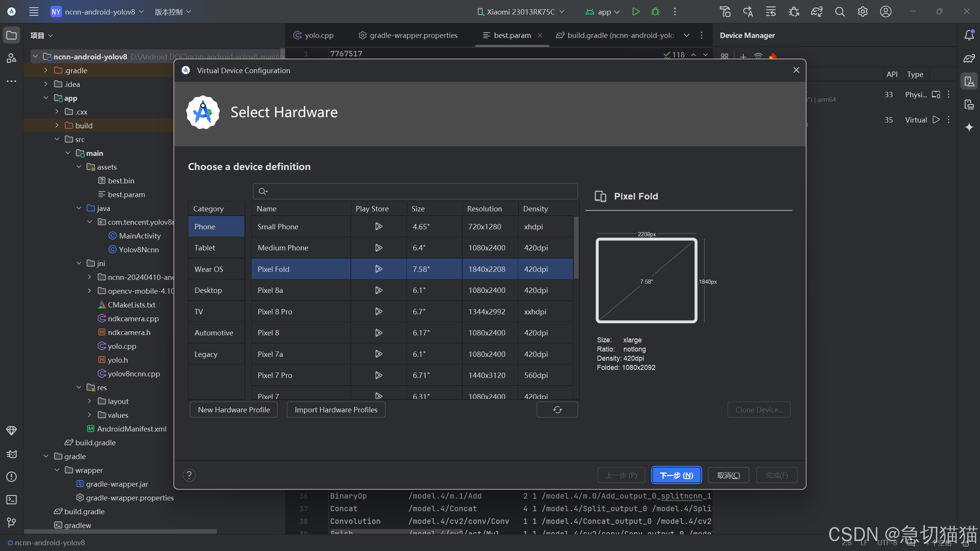Open Xiaomi 23013RK75C device dropdown
This screenshot has width=980, height=551.
pyautogui.click(x=521, y=12)
